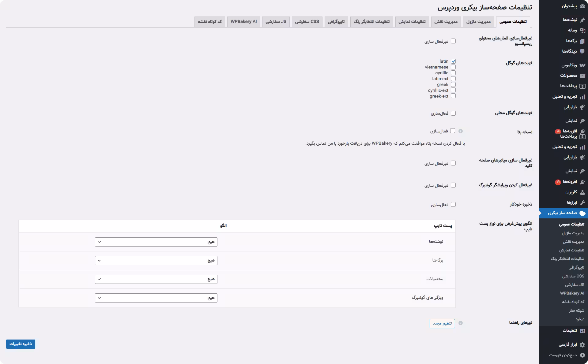Check the cyrillic-ext font subset checkbox
This screenshot has height=364, width=588.
[453, 90]
